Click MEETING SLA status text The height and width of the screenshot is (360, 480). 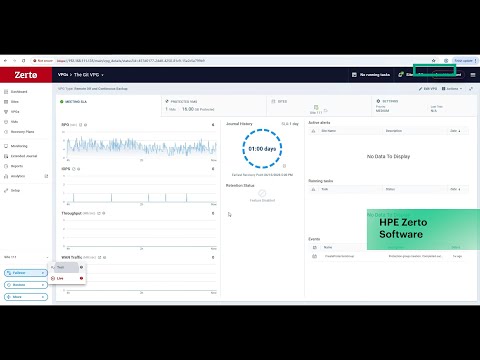tap(76, 102)
